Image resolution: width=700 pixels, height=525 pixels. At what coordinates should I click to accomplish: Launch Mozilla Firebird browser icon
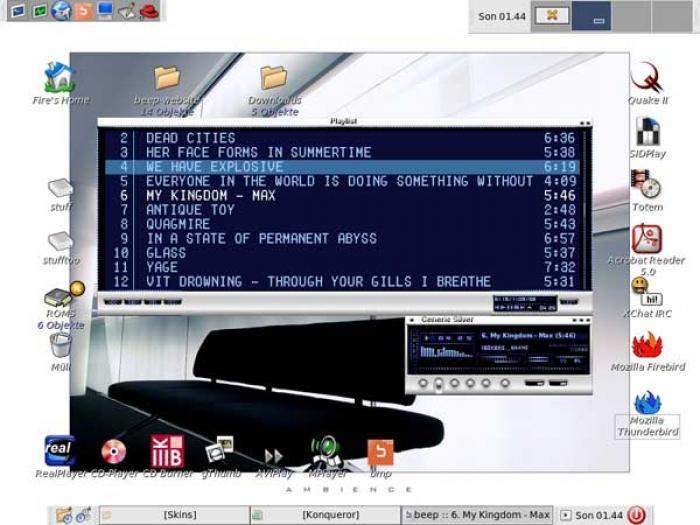[648, 346]
